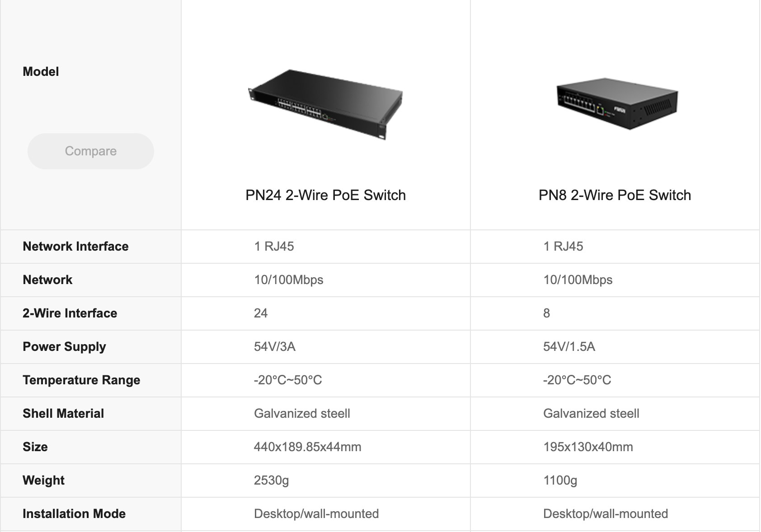
Task: Open the PN24 2-Wire PoE Switch title
Action: point(325,195)
